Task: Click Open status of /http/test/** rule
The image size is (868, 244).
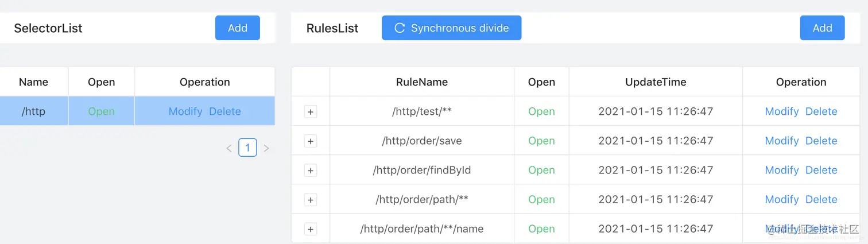Action: pos(541,111)
